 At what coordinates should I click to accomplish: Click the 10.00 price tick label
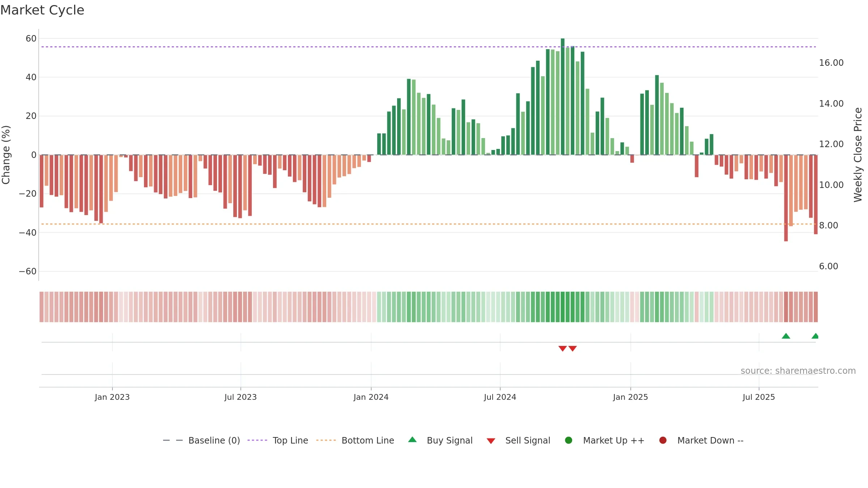pyautogui.click(x=831, y=185)
